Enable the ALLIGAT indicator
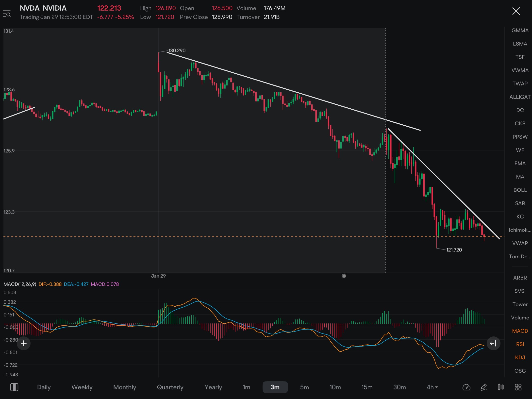Viewport: 532px width, 399px height. pos(520,97)
